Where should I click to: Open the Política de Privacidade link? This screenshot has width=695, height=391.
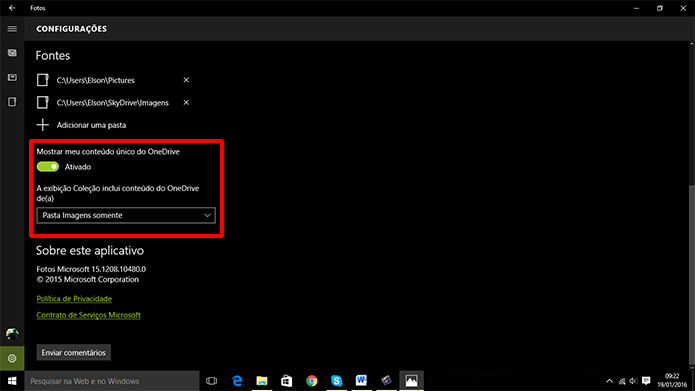[x=74, y=299]
